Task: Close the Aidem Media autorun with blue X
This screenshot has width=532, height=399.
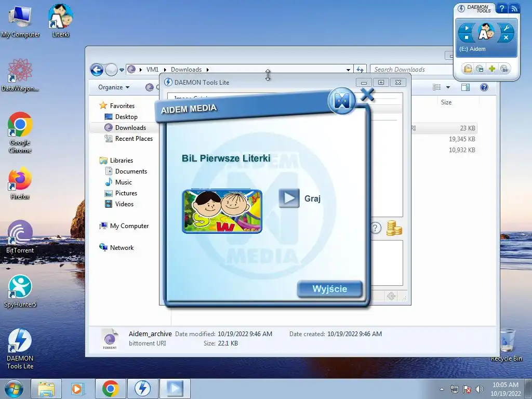Action: [367, 95]
